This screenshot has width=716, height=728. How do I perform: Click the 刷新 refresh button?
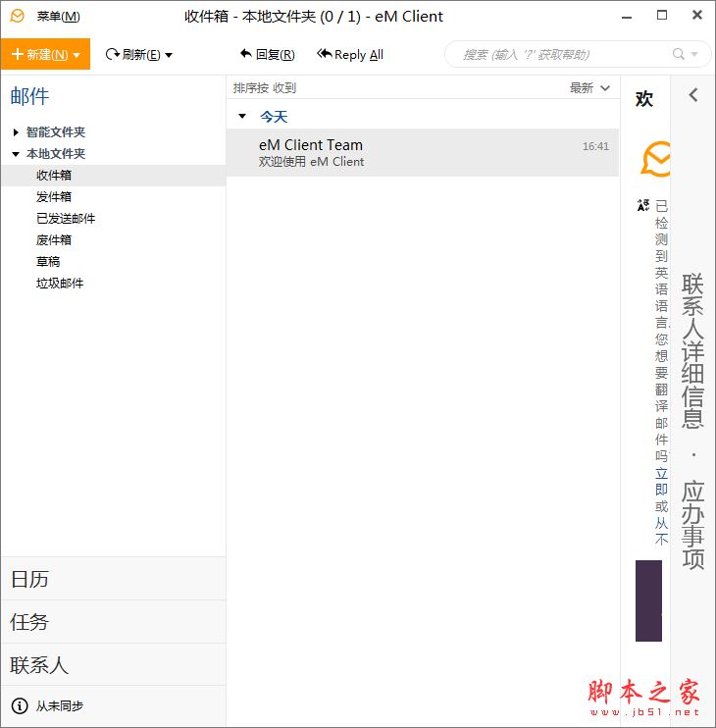coord(132,55)
